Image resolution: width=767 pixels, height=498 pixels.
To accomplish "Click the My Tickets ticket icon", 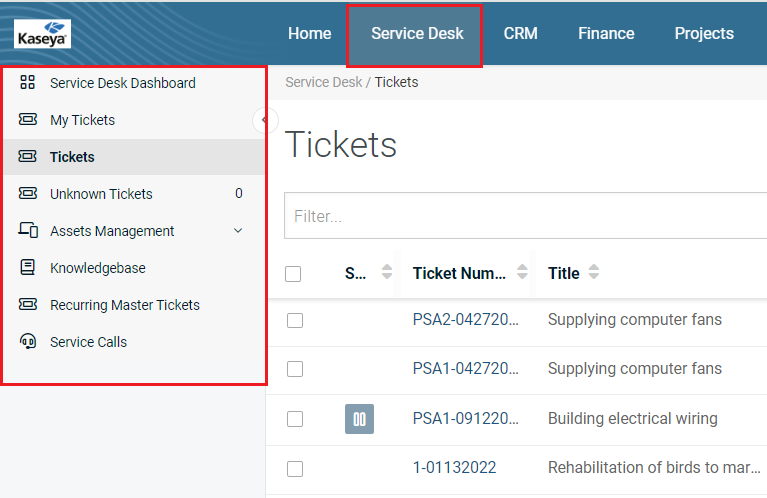I will pyautogui.click(x=28, y=120).
